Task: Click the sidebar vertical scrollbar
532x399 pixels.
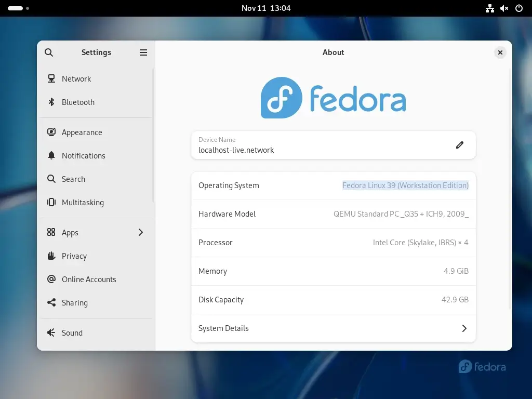Action: pos(153,136)
